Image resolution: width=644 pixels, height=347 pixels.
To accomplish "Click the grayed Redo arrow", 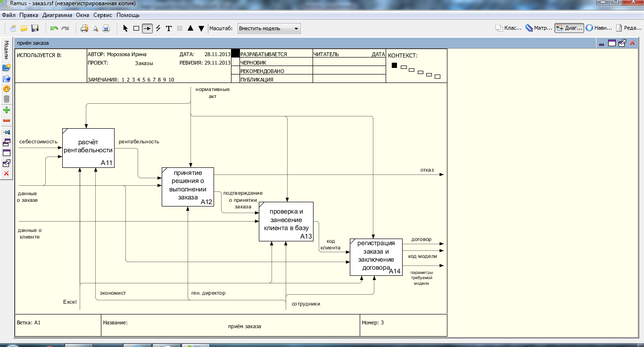I will coord(65,28).
